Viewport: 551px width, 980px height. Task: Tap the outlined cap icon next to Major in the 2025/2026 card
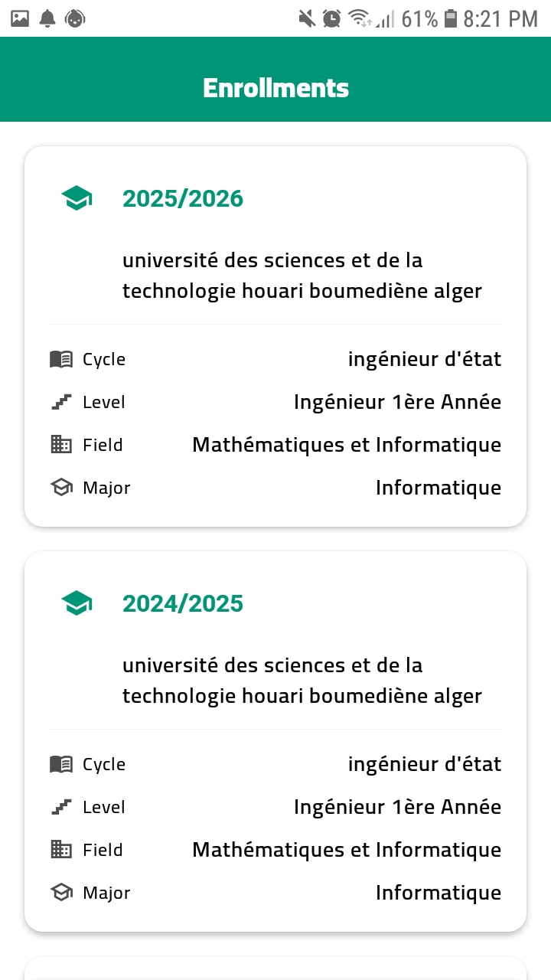pyautogui.click(x=61, y=488)
